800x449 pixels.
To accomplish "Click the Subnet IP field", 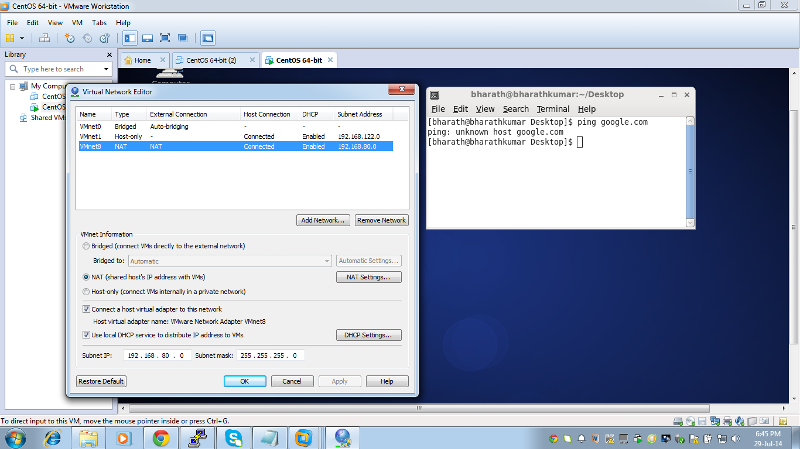I will [157, 355].
